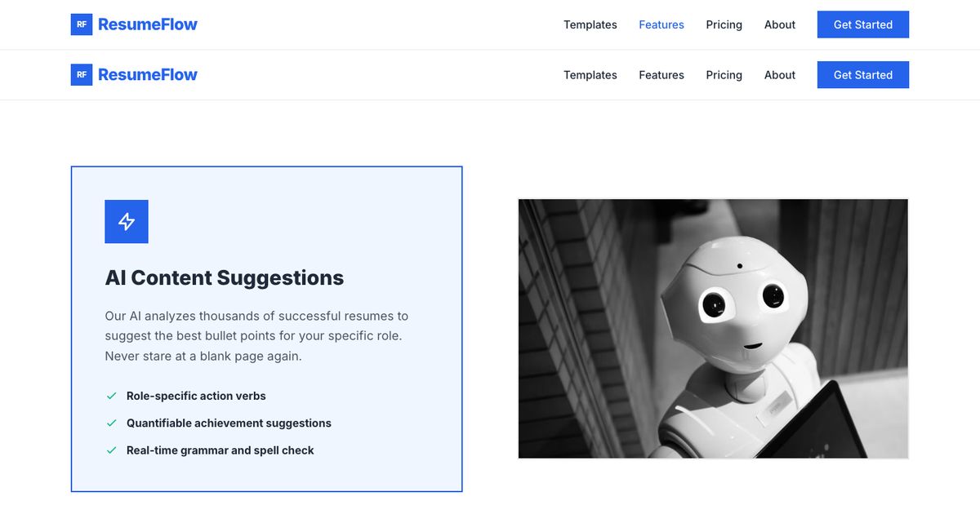Click the checkmark beside Role-specific action verbs
This screenshot has height=514, width=980.
tap(112, 396)
